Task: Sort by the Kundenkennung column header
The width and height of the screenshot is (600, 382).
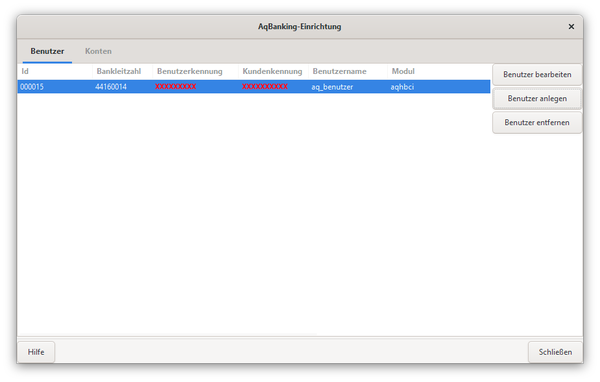Action: coord(273,72)
